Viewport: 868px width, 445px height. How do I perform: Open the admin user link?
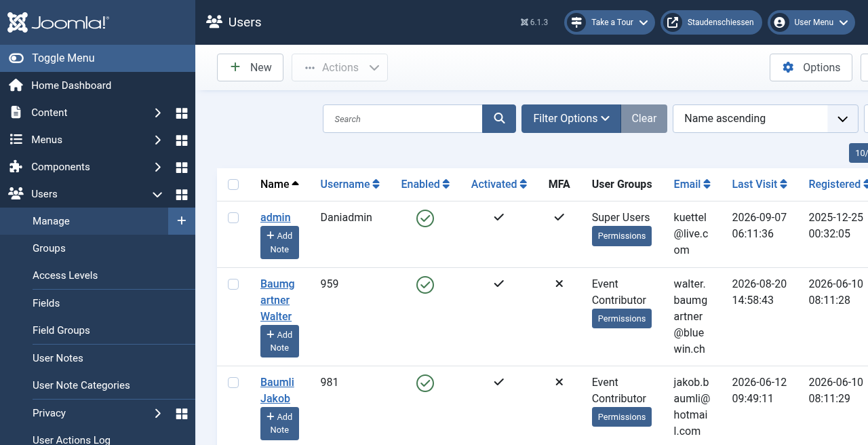pos(275,218)
